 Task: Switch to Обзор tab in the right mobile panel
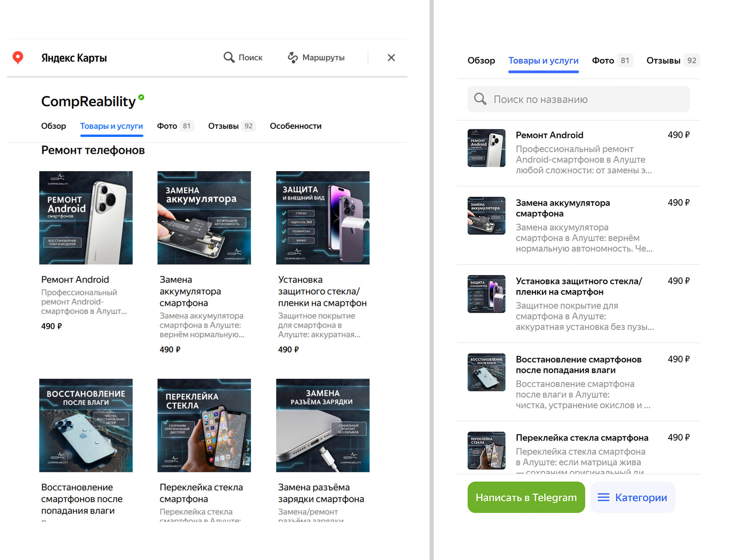click(481, 60)
